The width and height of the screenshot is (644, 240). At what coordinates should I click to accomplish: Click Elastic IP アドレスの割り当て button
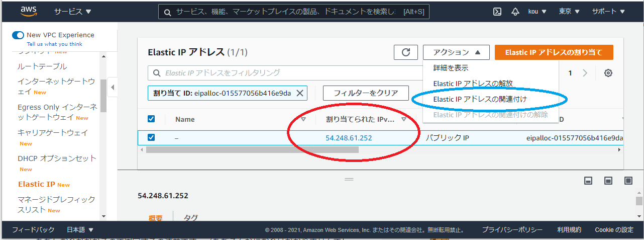click(554, 52)
